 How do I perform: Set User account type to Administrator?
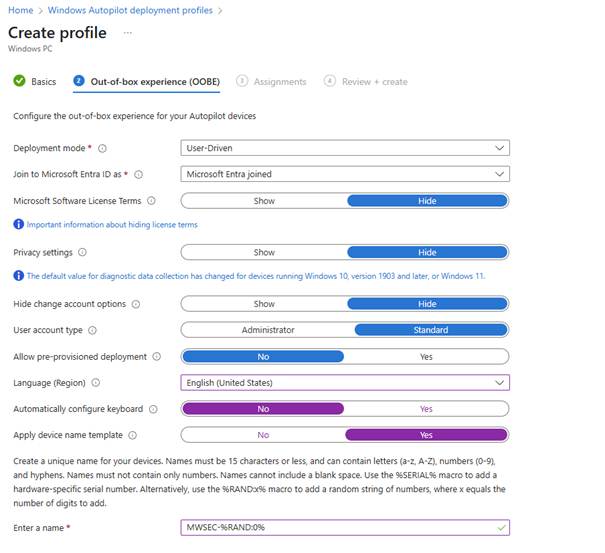click(267, 330)
